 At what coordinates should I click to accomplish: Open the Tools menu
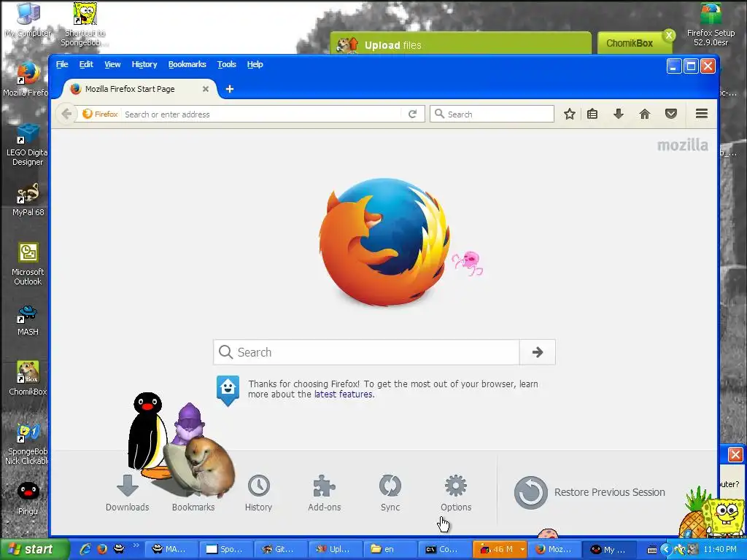(227, 64)
